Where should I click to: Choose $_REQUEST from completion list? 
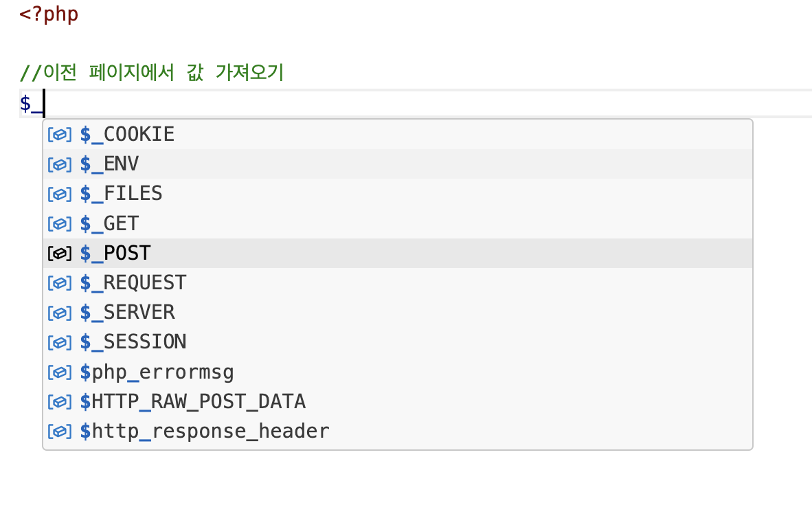coord(133,283)
